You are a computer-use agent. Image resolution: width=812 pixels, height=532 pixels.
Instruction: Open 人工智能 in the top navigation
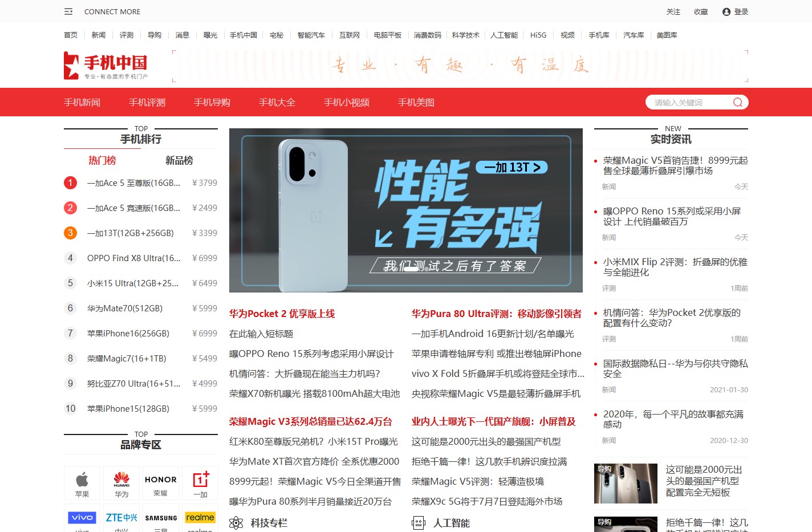click(504, 35)
